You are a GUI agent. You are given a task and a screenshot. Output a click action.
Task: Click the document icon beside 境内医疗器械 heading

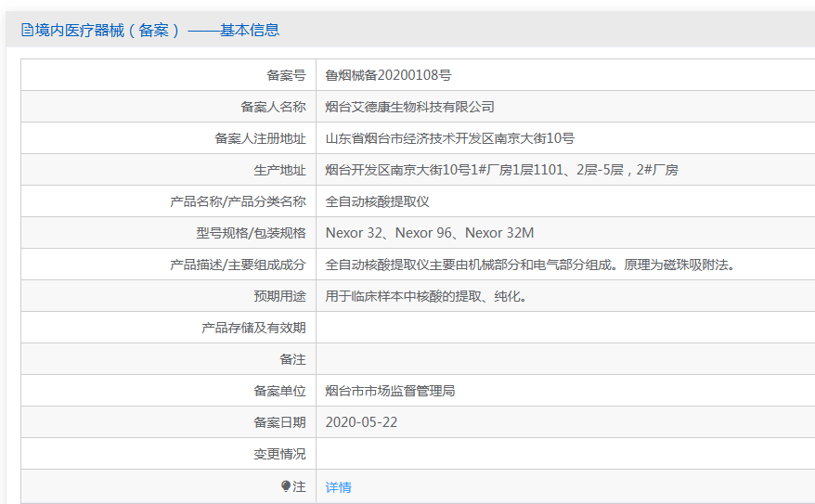pyautogui.click(x=27, y=30)
